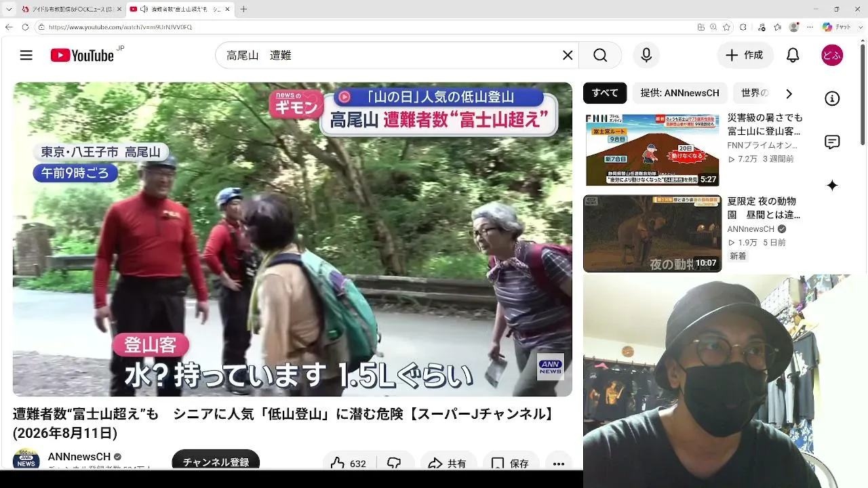This screenshot has height=488, width=868.
Task: View site information lock icon
Action: (x=41, y=27)
